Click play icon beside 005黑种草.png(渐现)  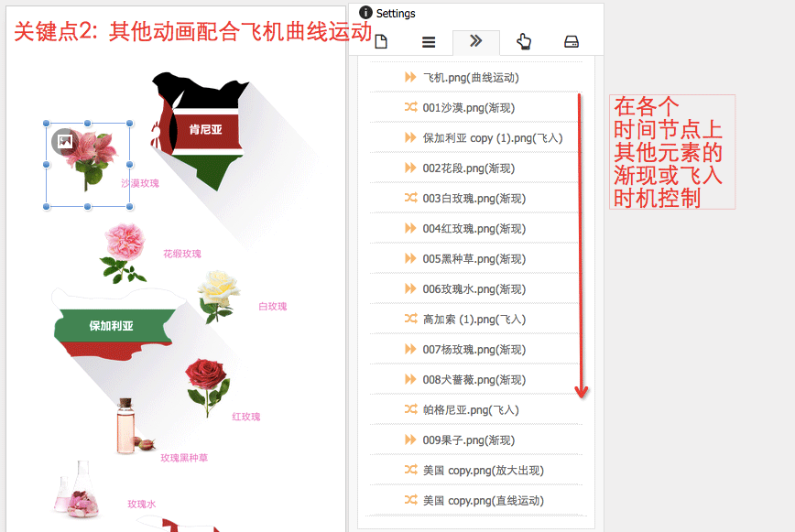coord(410,258)
